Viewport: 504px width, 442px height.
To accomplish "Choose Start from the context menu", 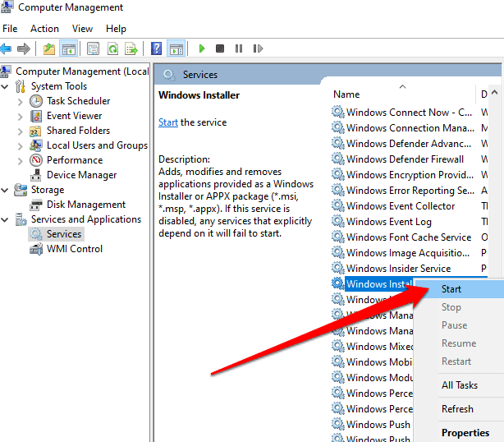I will [x=451, y=289].
